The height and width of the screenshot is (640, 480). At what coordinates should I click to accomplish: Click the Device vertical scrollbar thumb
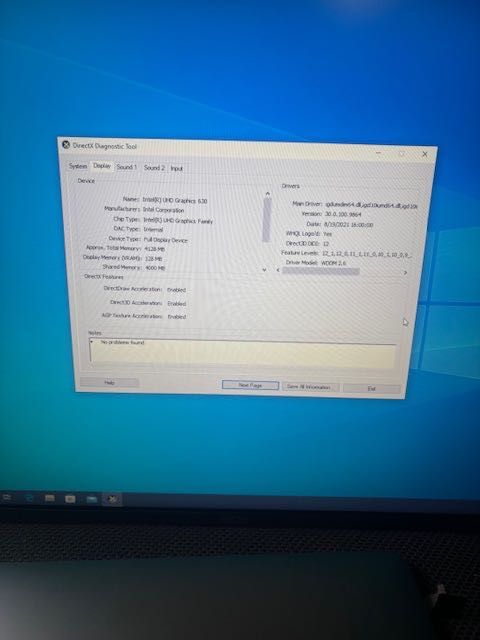click(267, 220)
